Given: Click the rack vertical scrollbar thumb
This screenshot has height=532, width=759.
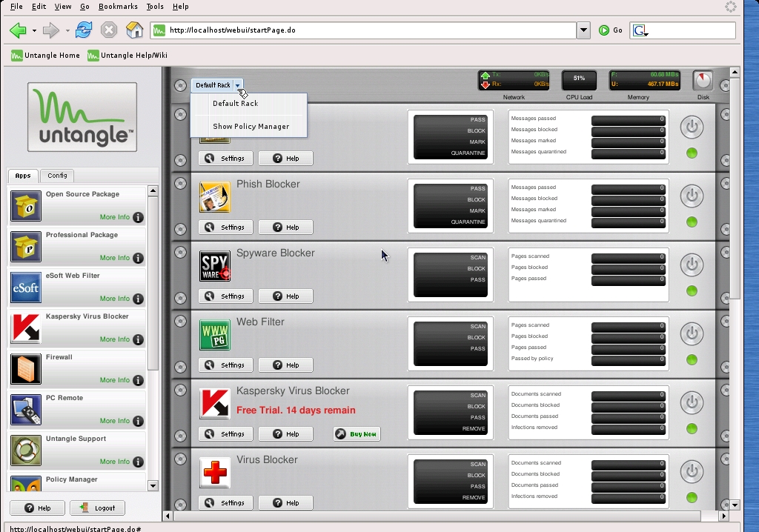Looking at the screenshot, I should 735,189.
